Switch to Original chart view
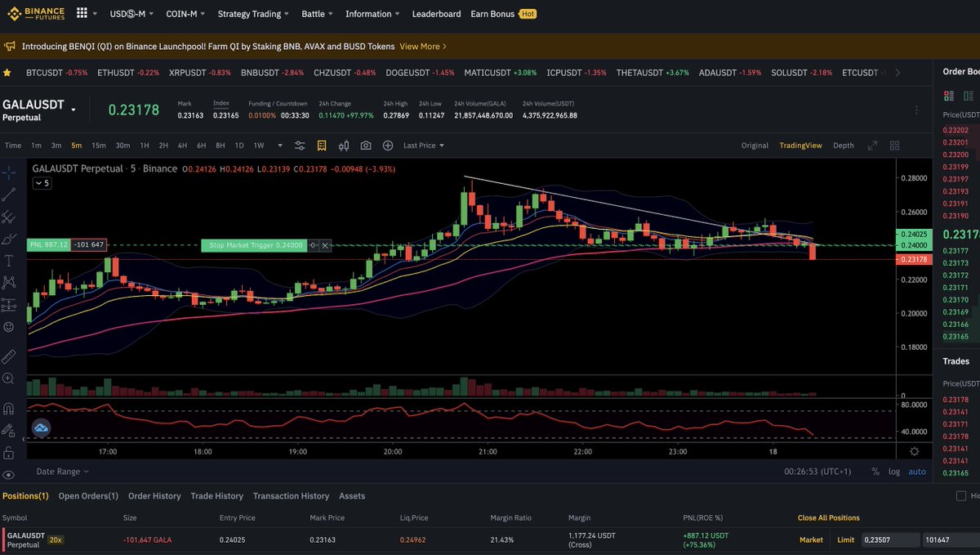 755,145
